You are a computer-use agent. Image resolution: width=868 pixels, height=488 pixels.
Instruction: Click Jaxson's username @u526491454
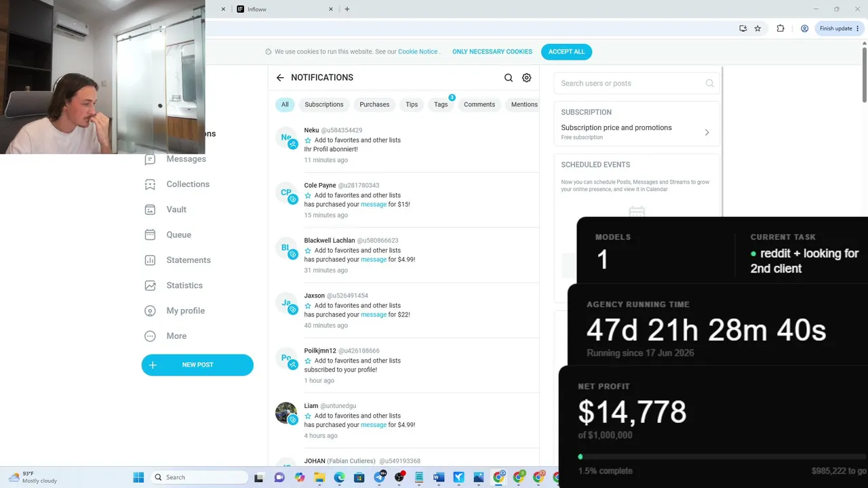(348, 296)
